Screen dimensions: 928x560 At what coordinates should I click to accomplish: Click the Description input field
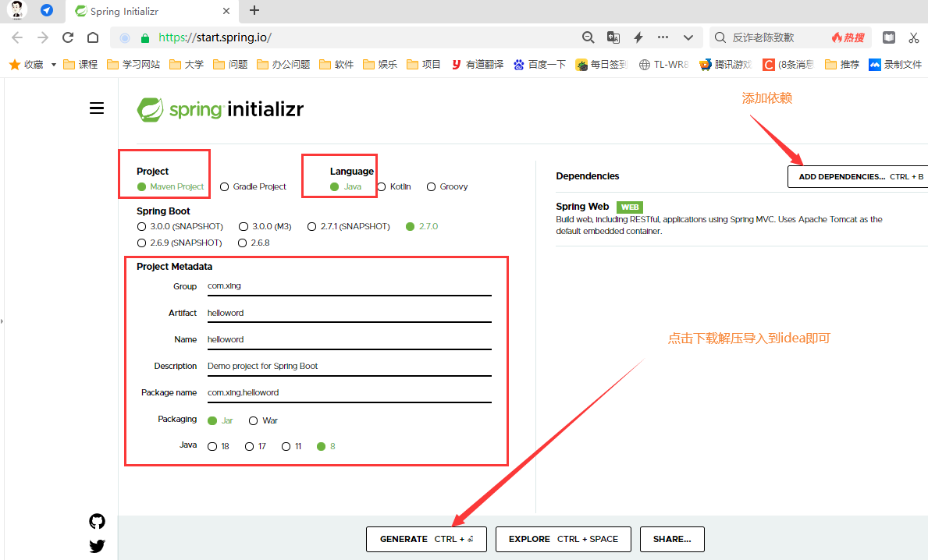pos(349,366)
